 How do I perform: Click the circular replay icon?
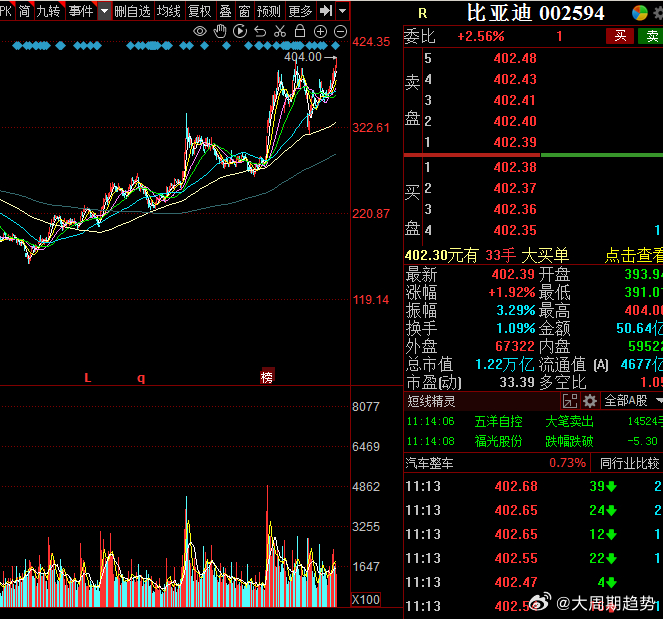[240, 31]
